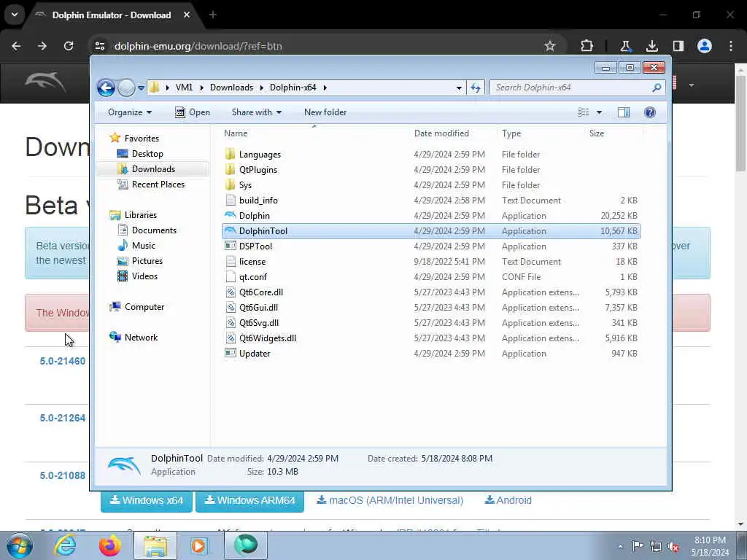Select Network in navigation pane
Screen dimensions: 747x560
[x=141, y=338]
